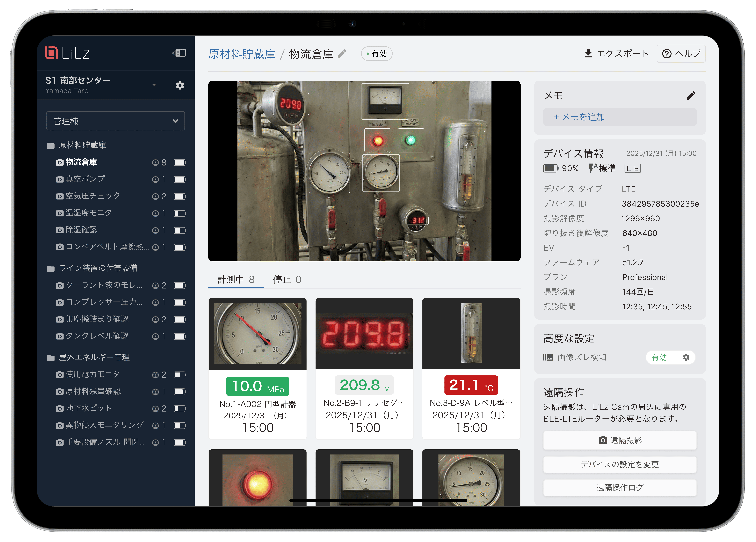Click camera icon of 真空ポンプ item
This screenshot has height=542, width=756.
click(x=60, y=179)
